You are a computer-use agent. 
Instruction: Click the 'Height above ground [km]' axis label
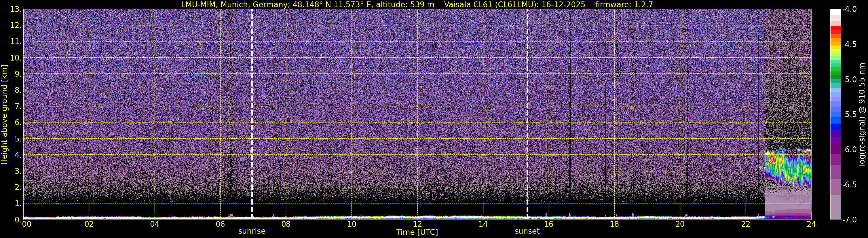4,115
